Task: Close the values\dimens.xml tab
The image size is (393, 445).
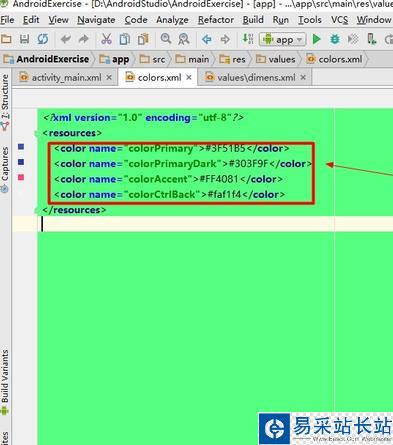Action: tap(303, 78)
